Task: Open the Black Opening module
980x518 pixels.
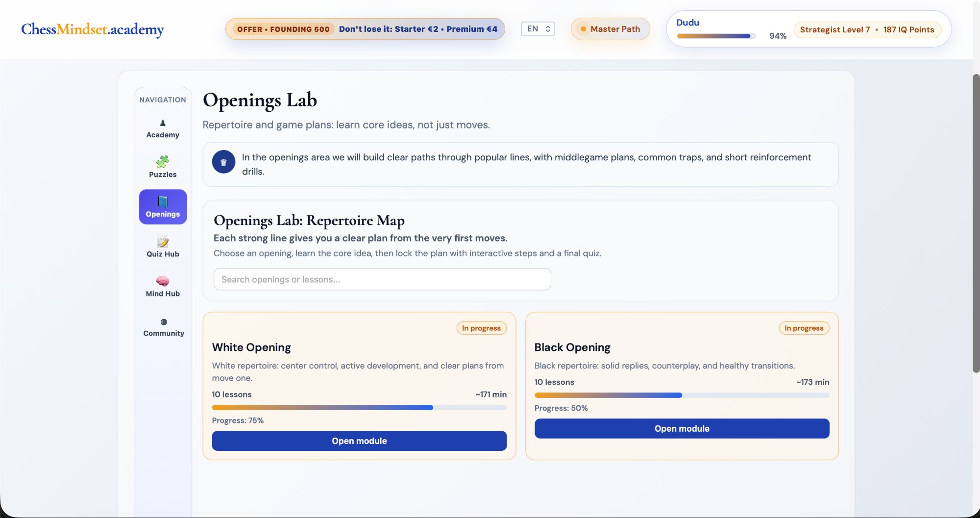Action: (682, 429)
